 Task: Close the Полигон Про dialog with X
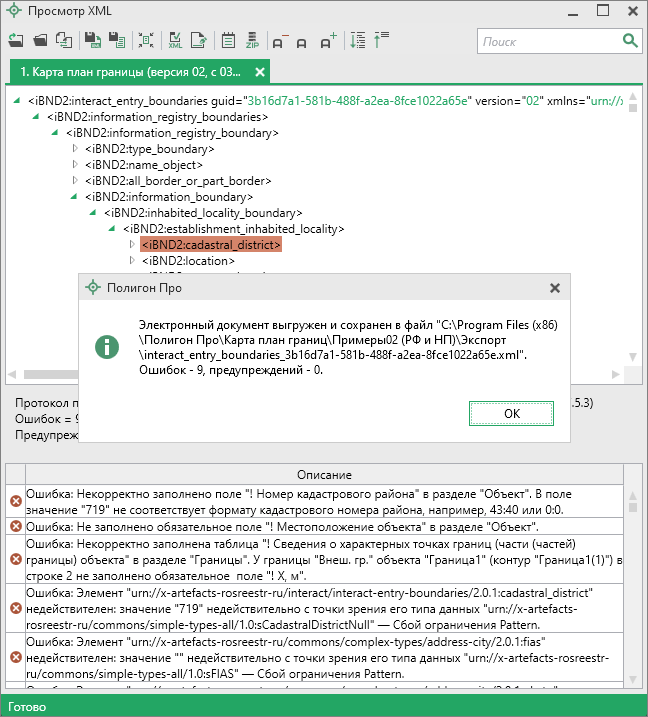coord(555,287)
